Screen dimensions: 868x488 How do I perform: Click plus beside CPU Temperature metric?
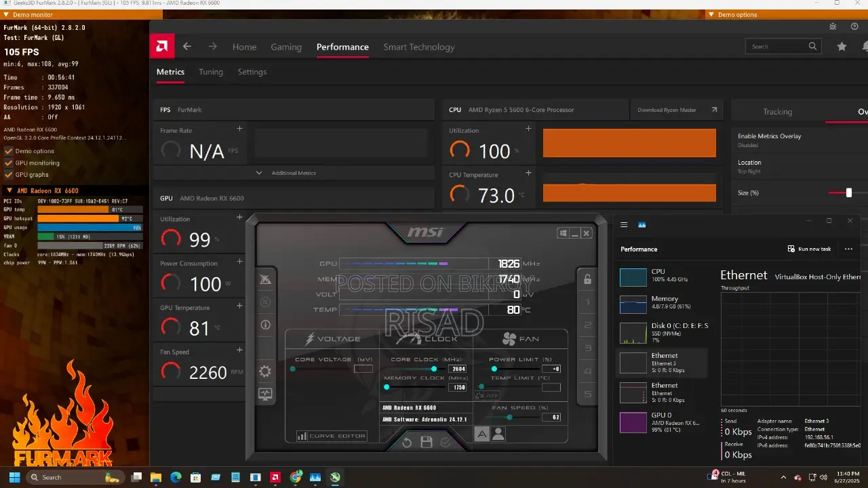528,173
